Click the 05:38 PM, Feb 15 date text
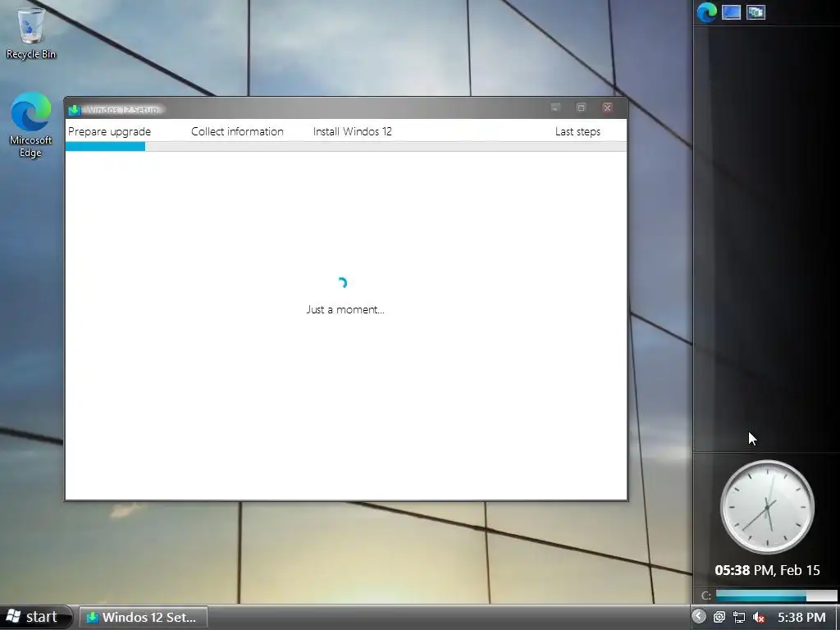This screenshot has height=630, width=840. 767,570
